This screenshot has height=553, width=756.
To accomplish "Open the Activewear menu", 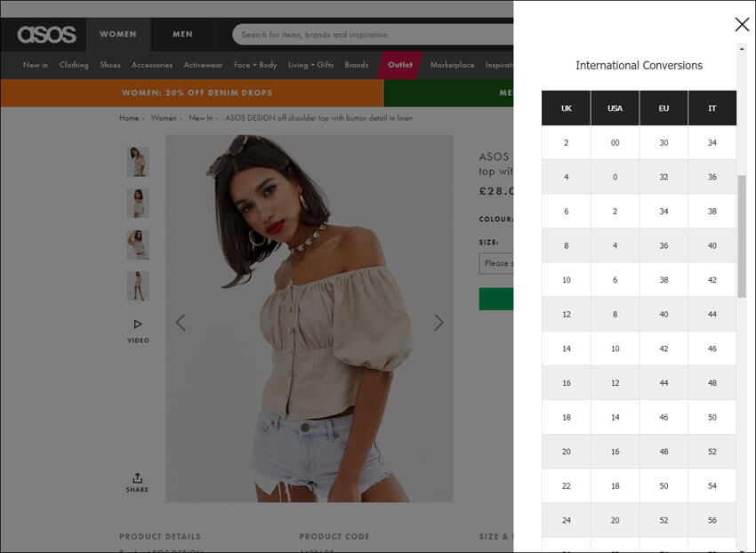I will pos(203,65).
